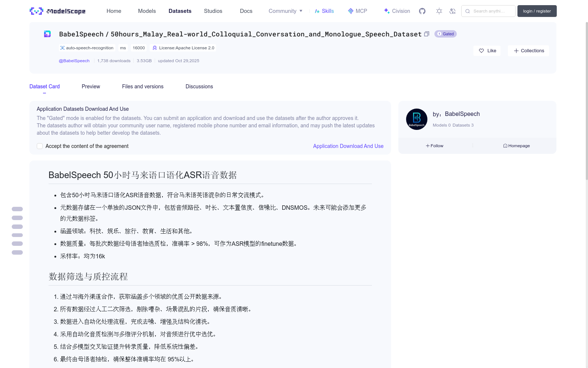
Task: Click the Skills sparkle icon
Action: click(317, 11)
